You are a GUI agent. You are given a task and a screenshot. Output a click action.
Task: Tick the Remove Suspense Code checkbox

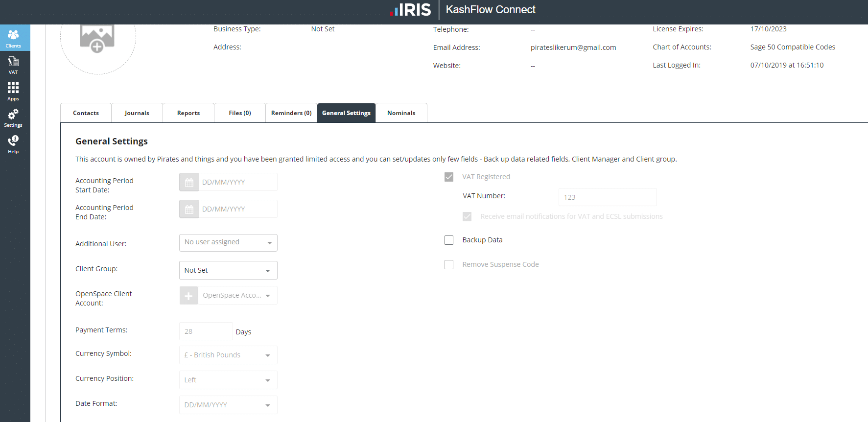(x=449, y=265)
